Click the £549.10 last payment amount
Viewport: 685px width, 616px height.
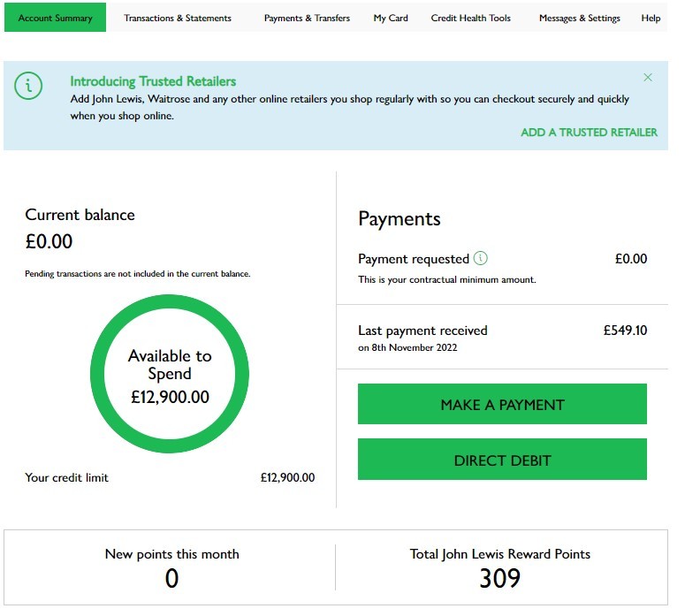[625, 331]
